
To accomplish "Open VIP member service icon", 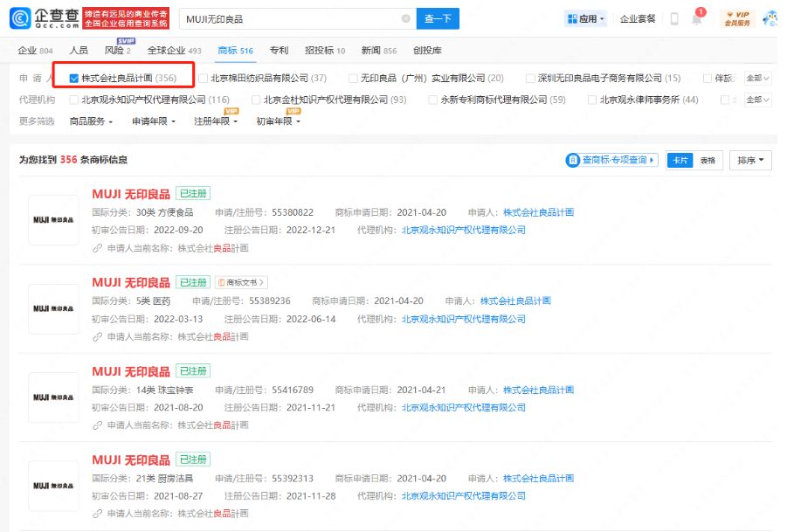I will coord(737,18).
